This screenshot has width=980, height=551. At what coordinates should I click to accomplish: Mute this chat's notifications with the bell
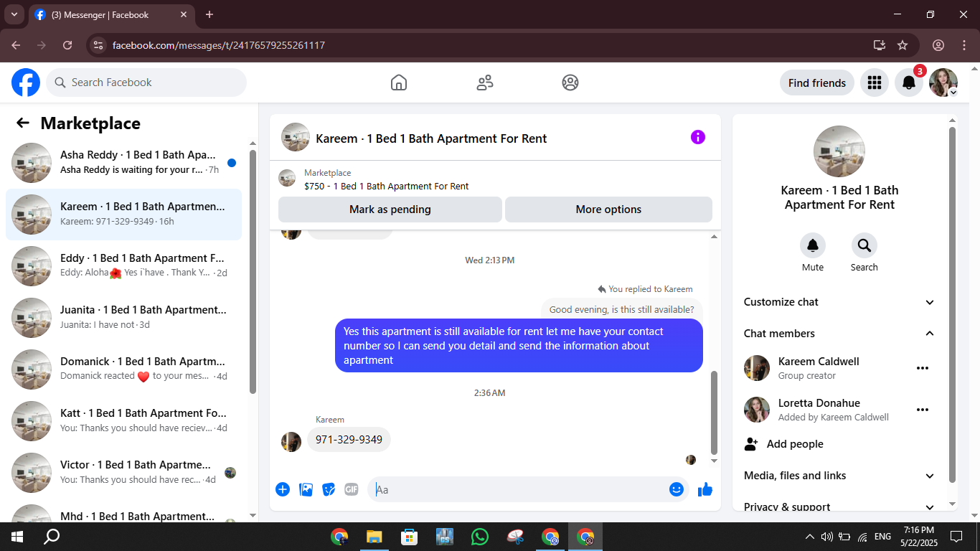813,245
